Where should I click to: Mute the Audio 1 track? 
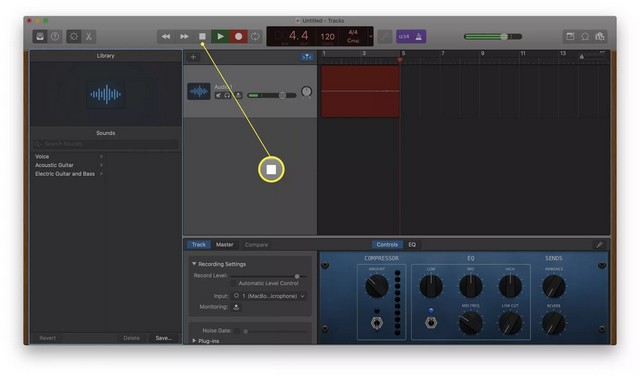tap(218, 96)
